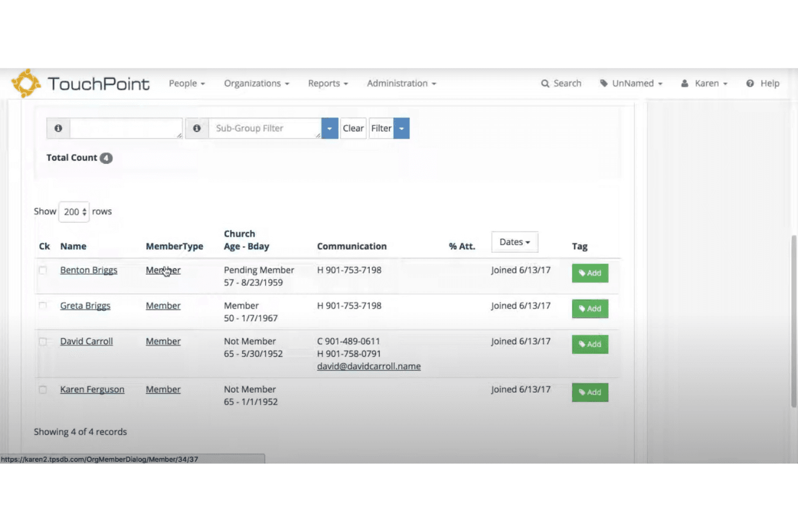Click the name filter input field

(x=126, y=128)
